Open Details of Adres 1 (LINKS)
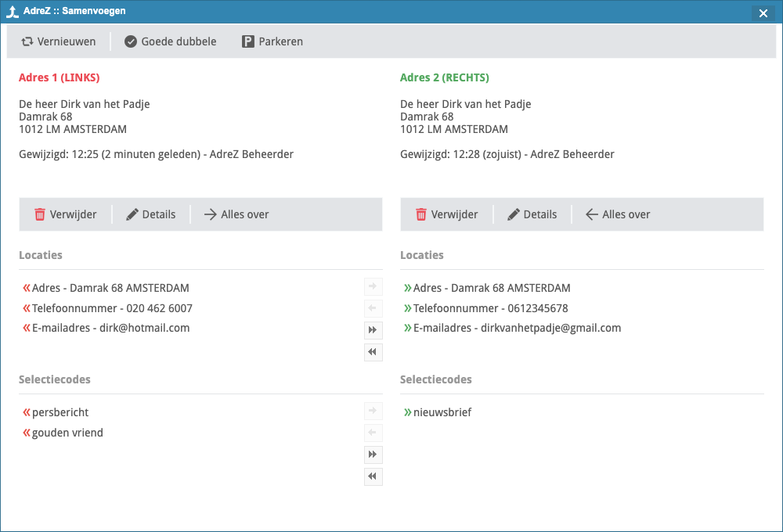 click(x=151, y=214)
